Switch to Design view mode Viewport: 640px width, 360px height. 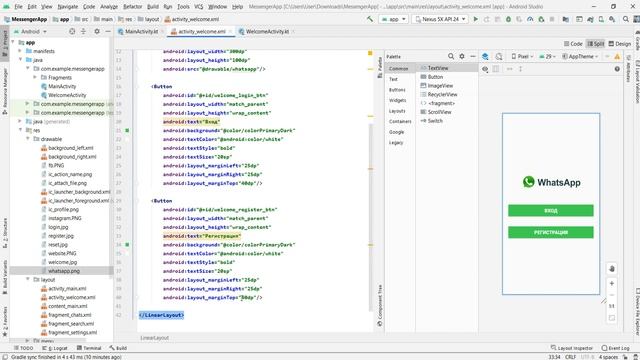click(x=620, y=44)
